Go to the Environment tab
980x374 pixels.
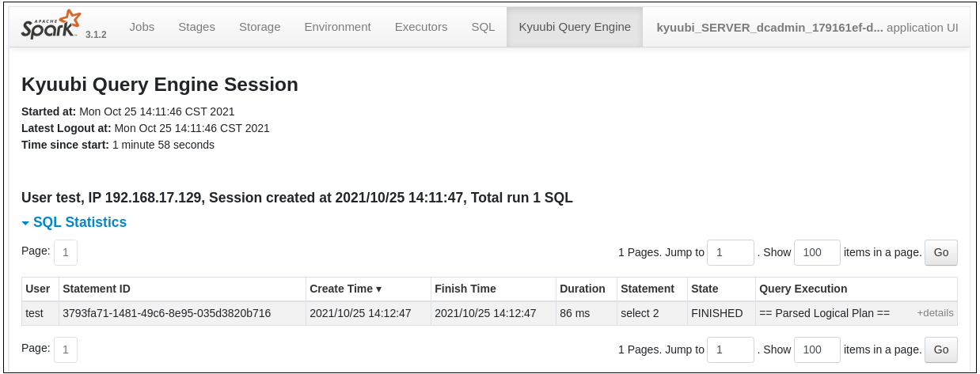337,27
